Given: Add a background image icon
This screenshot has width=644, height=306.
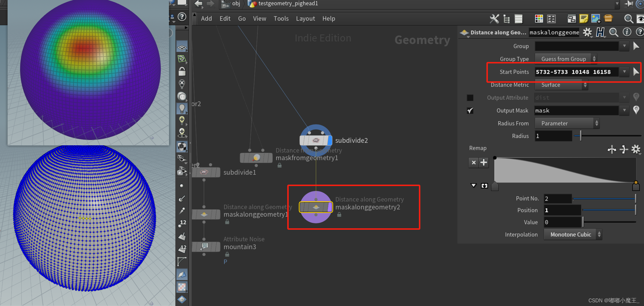Looking at the screenshot, I should (596, 19).
